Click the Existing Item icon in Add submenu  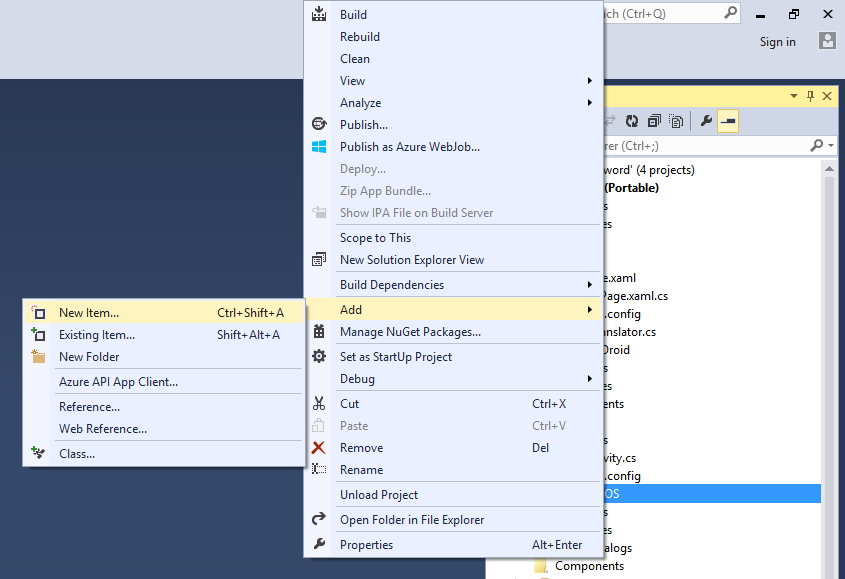click(x=38, y=334)
